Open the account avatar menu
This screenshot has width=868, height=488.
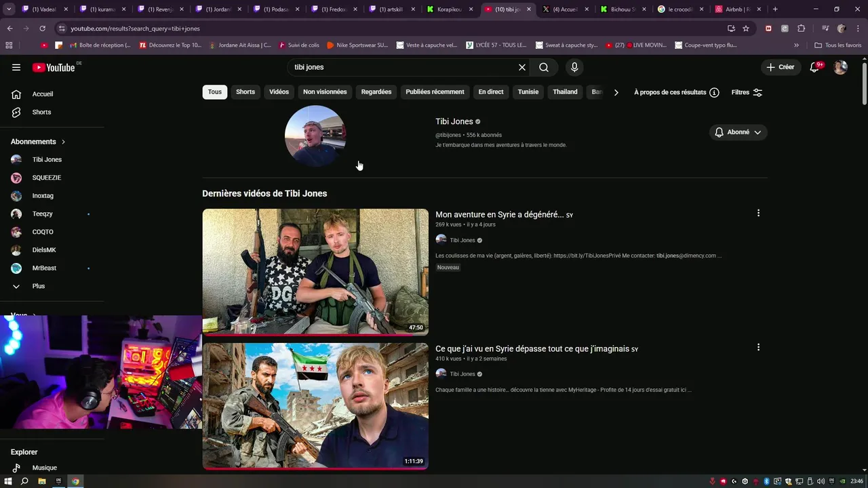point(840,67)
